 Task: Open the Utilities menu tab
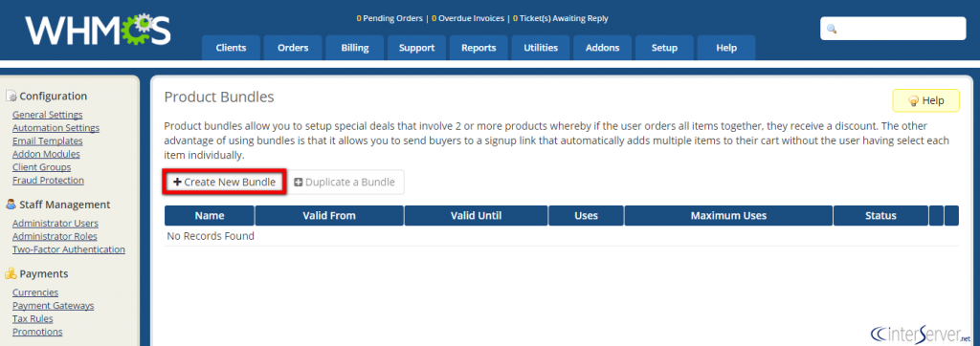541,48
